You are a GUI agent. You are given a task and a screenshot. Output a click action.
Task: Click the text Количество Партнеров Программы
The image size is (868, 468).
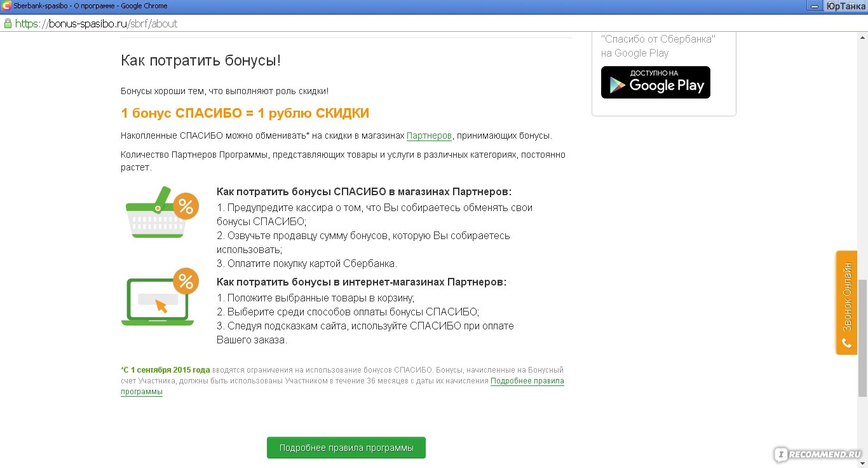[194, 155]
